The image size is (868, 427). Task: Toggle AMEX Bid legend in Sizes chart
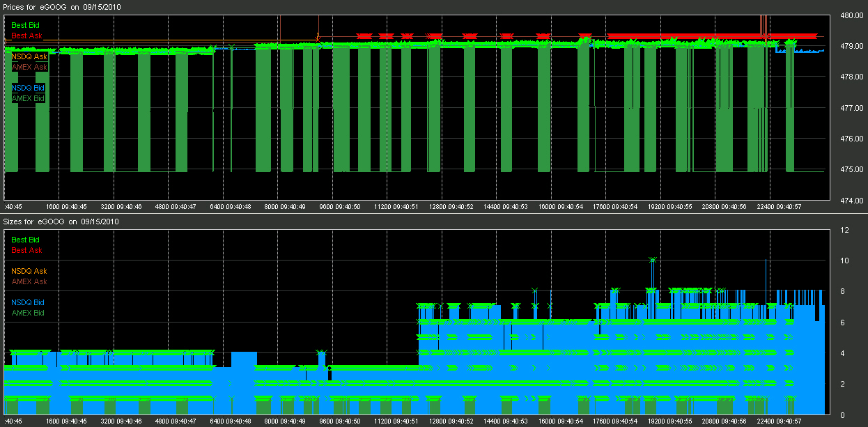[x=28, y=313]
